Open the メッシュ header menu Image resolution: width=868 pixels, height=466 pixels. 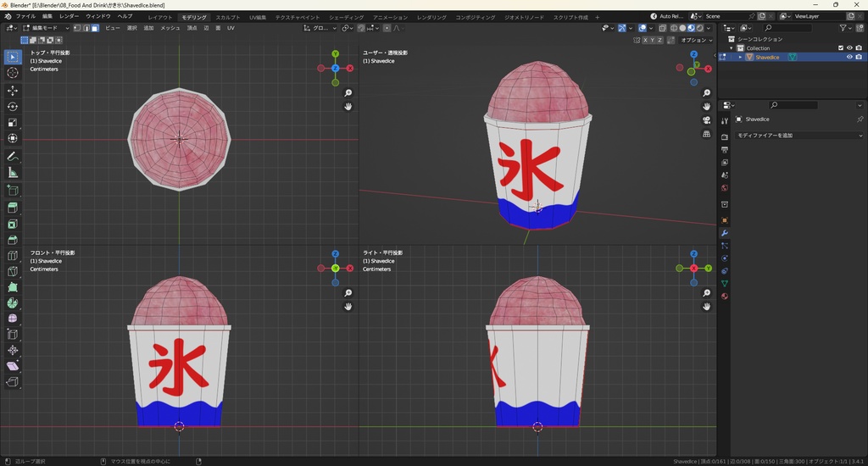pyautogui.click(x=170, y=28)
